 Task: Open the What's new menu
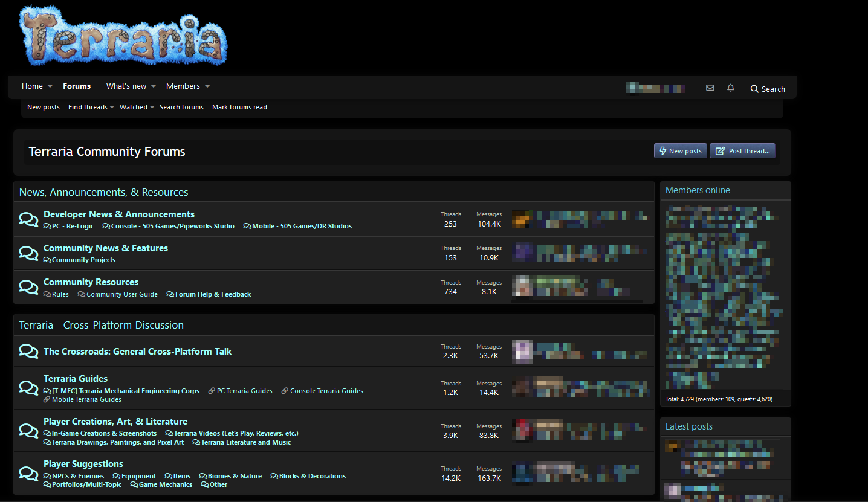(127, 86)
